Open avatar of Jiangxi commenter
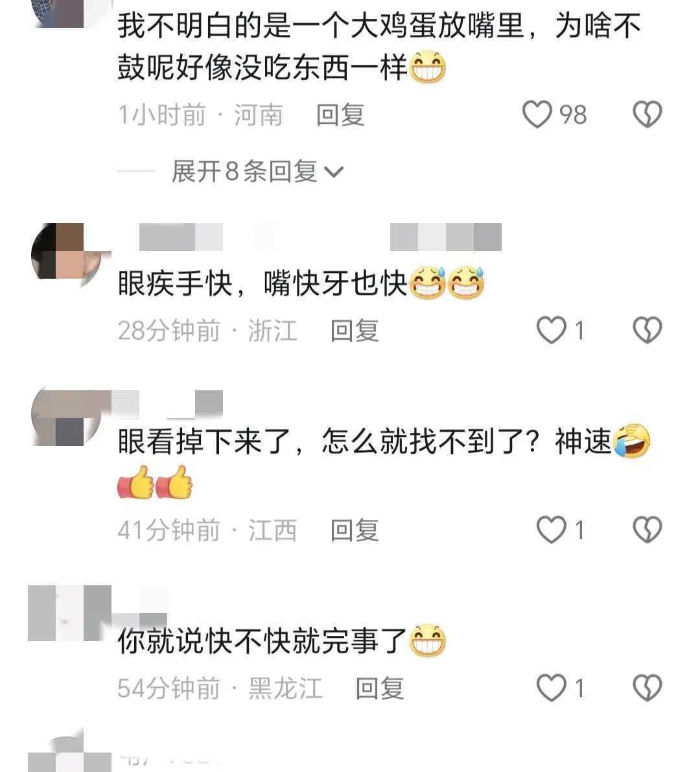700x772 pixels. tap(69, 418)
